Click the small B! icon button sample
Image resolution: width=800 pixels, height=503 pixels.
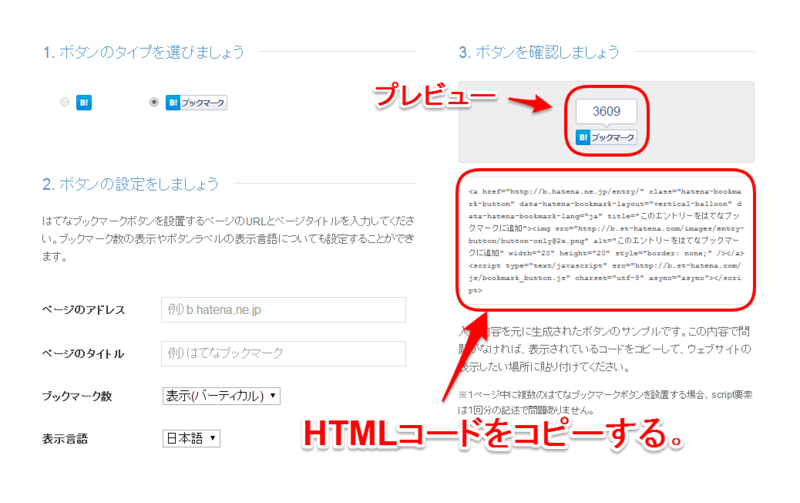pyautogui.click(x=84, y=103)
